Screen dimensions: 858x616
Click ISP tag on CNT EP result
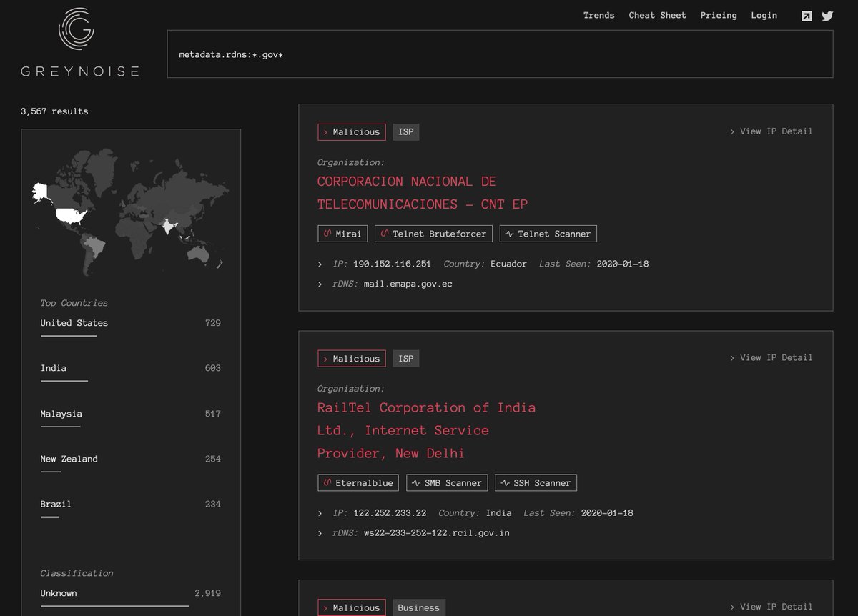406,132
